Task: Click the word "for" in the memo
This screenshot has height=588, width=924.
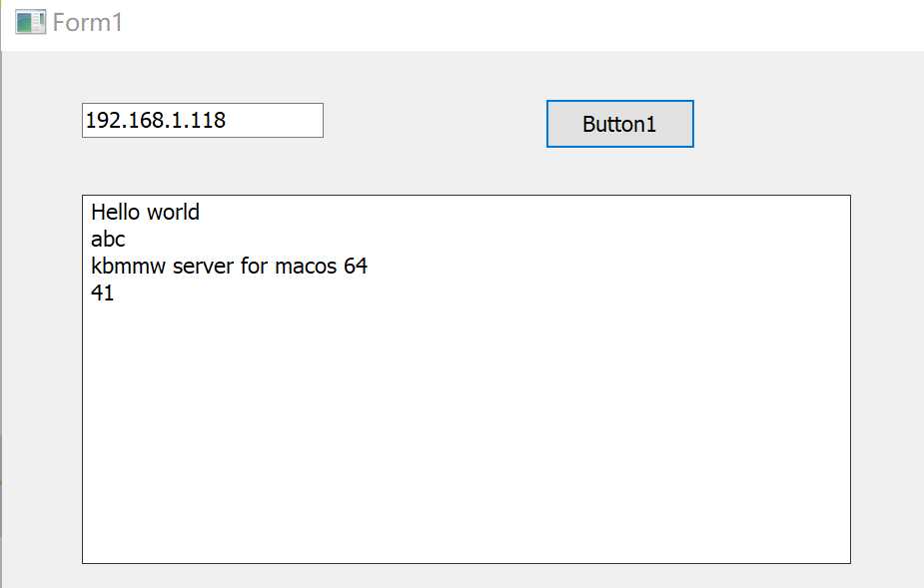Action: [x=254, y=267]
